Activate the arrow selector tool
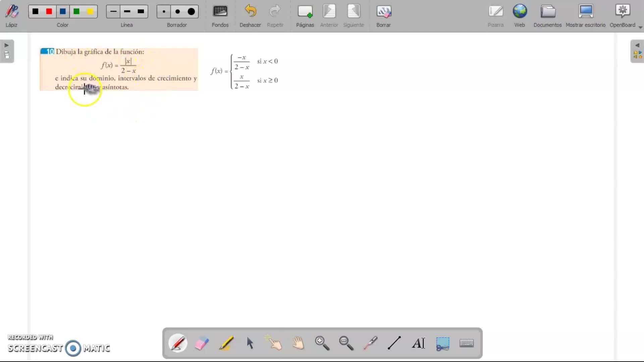The height and width of the screenshot is (362, 644). (250, 343)
